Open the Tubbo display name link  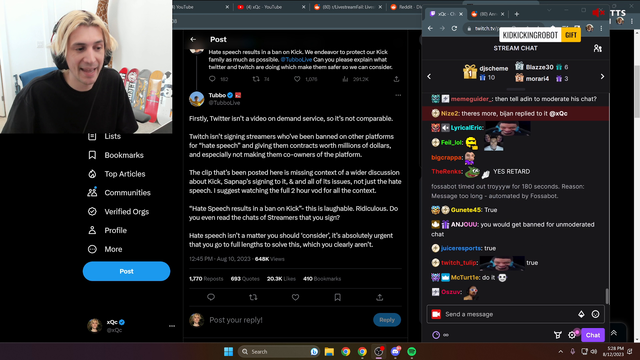(217, 95)
